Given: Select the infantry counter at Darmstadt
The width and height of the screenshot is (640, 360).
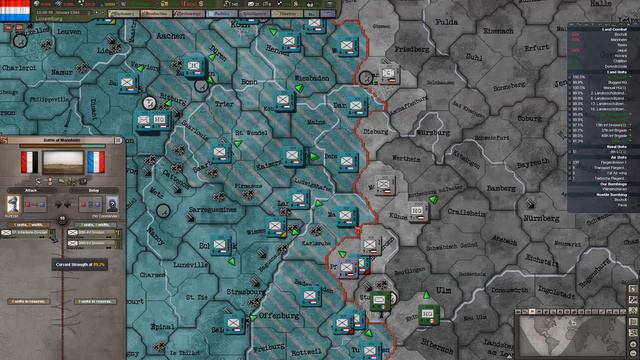Looking at the screenshot, I should 357,106.
